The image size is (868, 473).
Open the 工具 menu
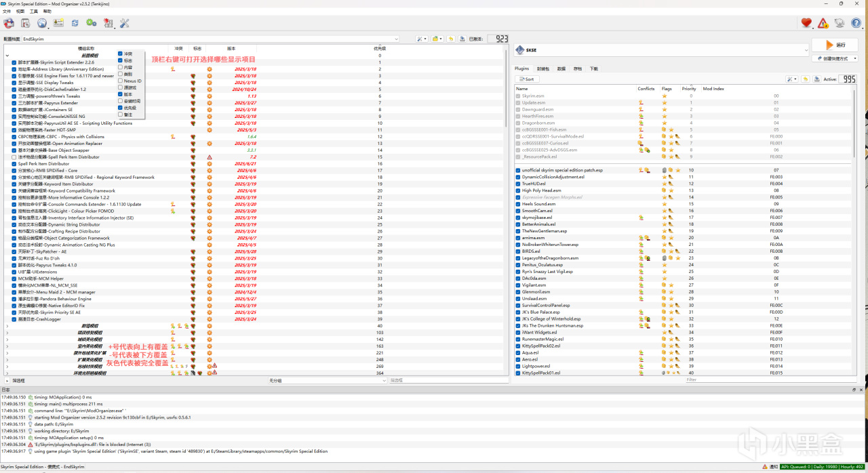(x=34, y=12)
